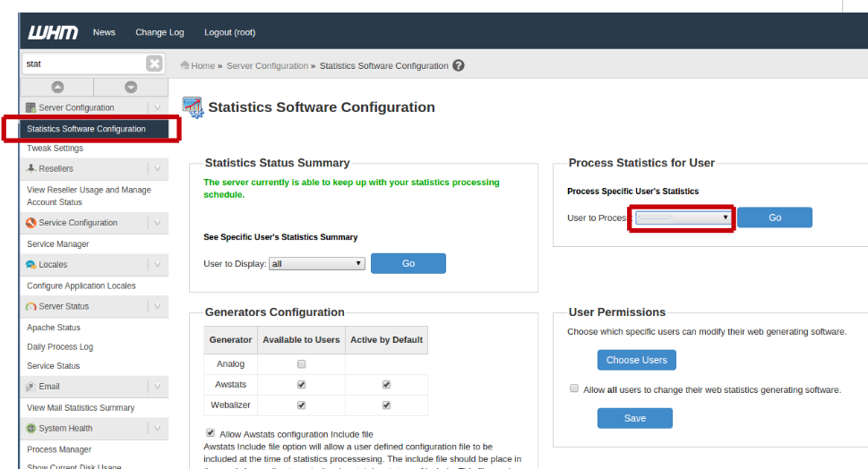Collapse the Server Configuration section
Image resolution: width=868 pixels, height=469 pixels.
157,107
